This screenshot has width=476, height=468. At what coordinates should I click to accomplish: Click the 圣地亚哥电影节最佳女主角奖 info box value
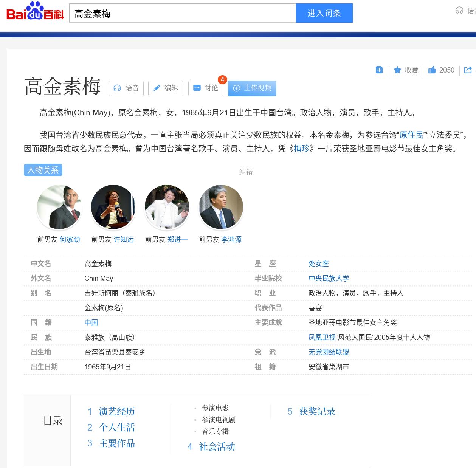coord(353,322)
